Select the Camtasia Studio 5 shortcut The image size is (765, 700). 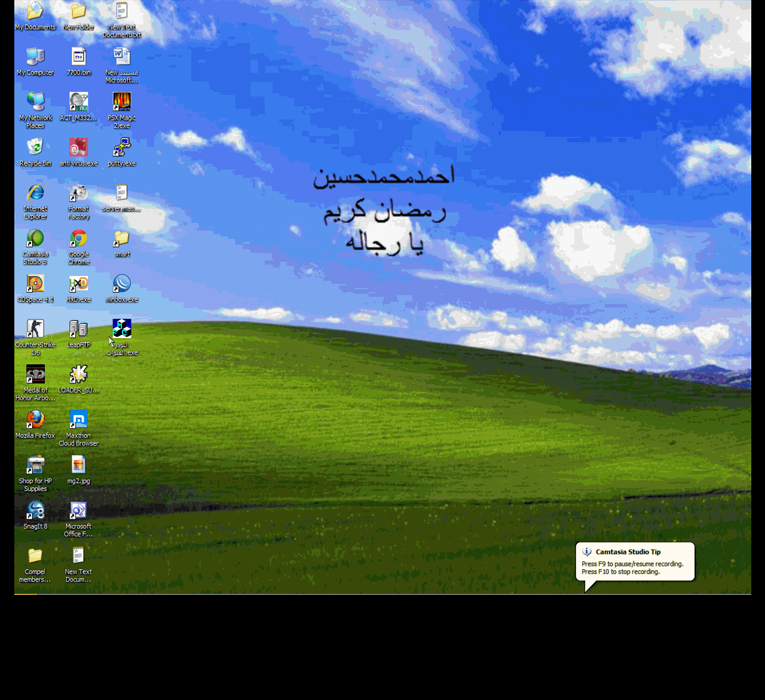pos(35,238)
